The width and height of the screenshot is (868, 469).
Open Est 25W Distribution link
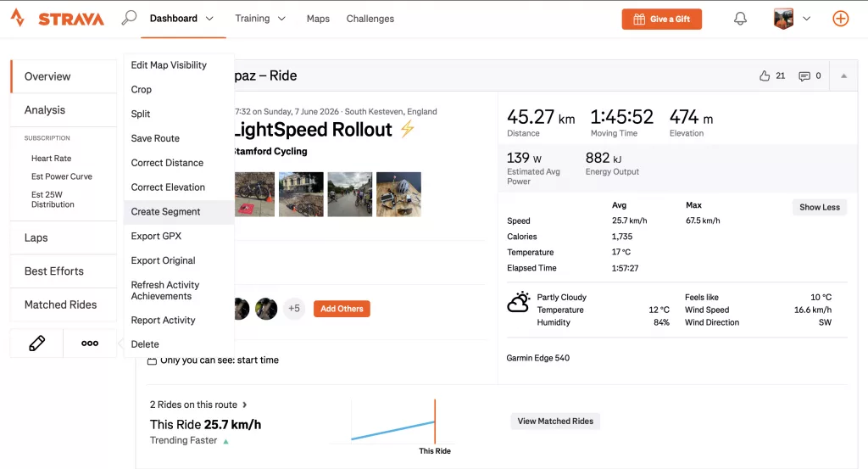click(53, 199)
